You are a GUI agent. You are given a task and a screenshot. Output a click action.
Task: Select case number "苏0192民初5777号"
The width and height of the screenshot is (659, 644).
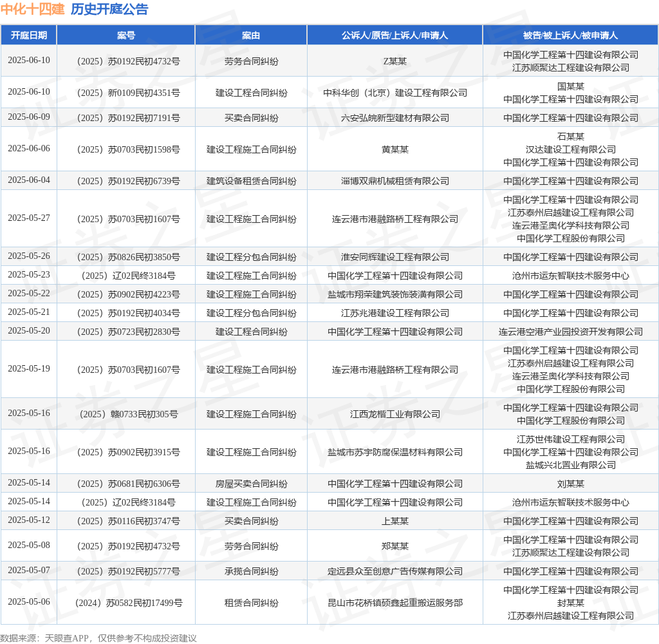point(144,572)
